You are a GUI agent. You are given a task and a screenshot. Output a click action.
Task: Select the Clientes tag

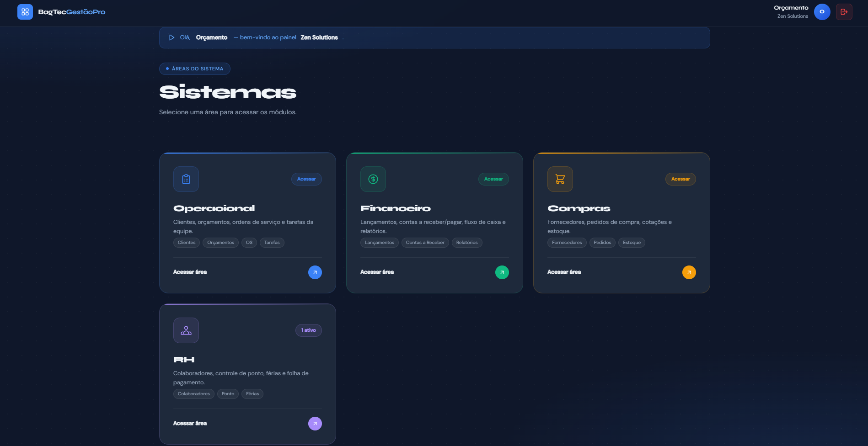187,243
